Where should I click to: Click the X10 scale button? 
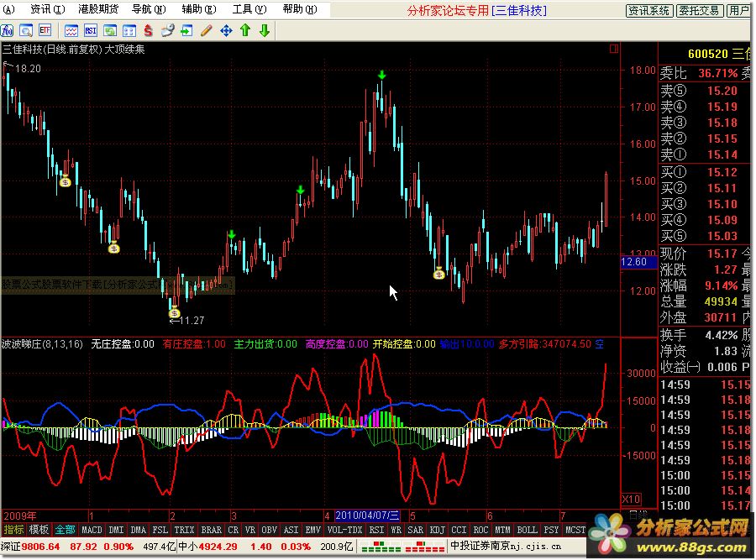pos(631,500)
